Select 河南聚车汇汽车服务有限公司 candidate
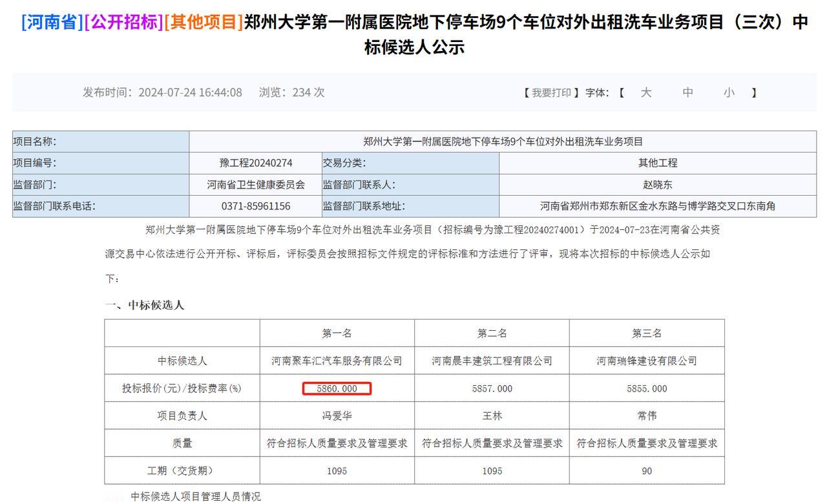 click(337, 361)
